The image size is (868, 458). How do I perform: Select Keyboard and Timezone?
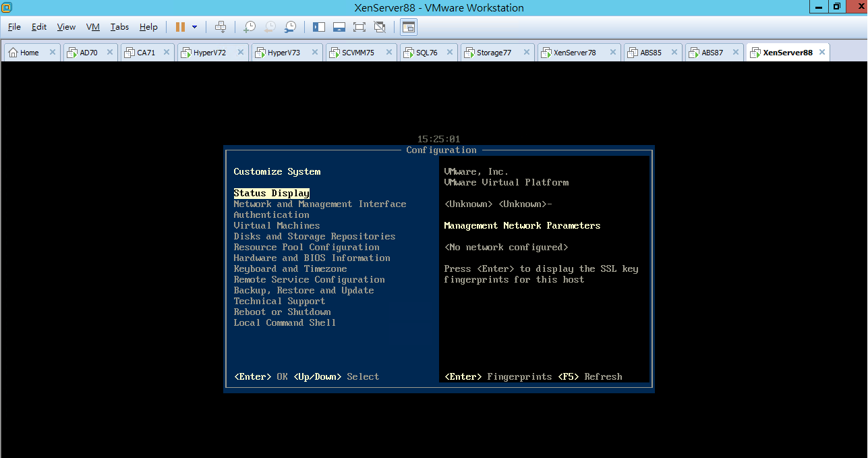[x=290, y=268]
